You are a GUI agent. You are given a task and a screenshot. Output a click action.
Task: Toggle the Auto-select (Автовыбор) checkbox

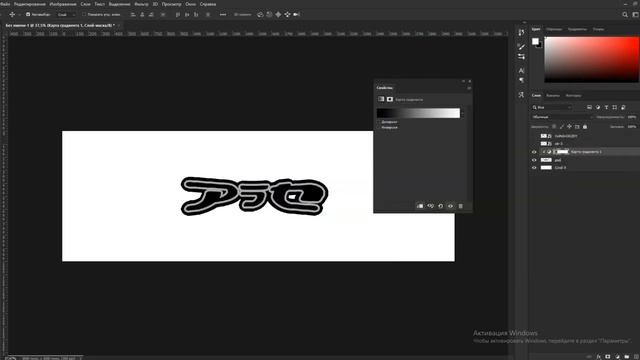pos(28,14)
